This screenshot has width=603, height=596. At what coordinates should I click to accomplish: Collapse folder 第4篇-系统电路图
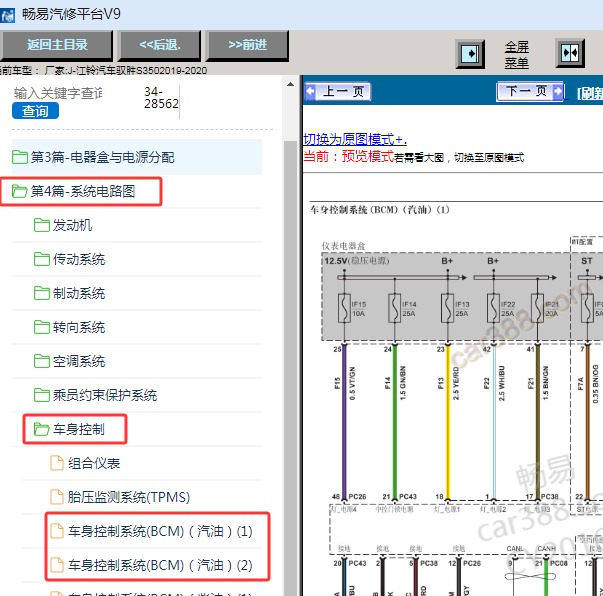click(82, 191)
